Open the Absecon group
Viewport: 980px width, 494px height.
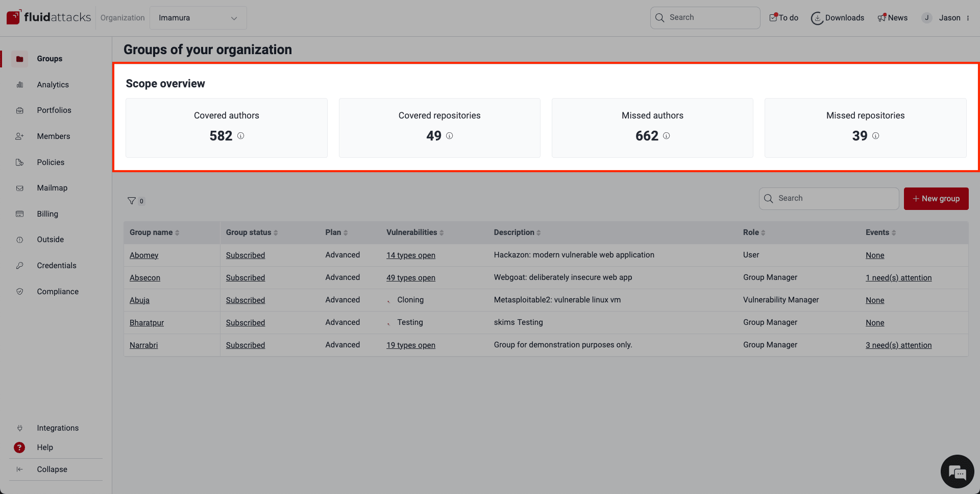pyautogui.click(x=145, y=278)
